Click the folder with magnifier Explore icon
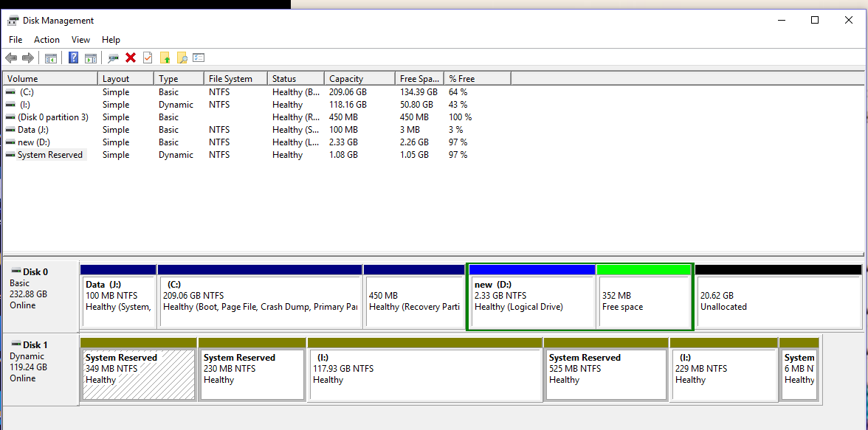This screenshot has height=430, width=868. (182, 58)
